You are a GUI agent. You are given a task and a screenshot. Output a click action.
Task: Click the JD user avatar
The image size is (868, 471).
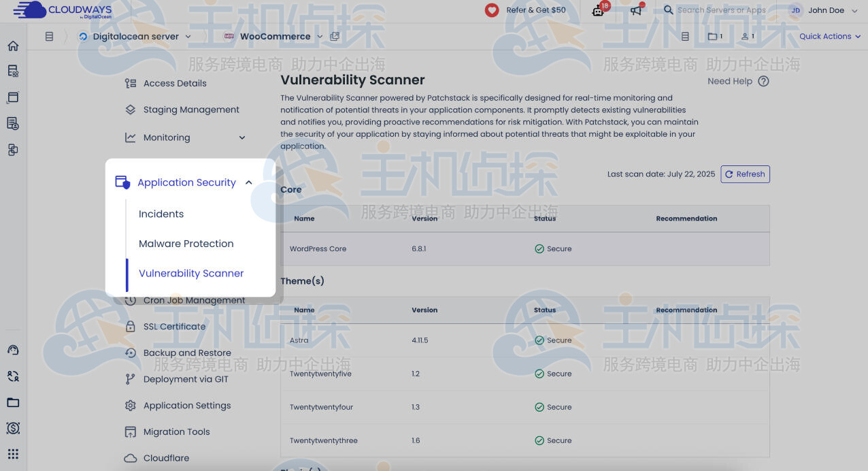(795, 10)
